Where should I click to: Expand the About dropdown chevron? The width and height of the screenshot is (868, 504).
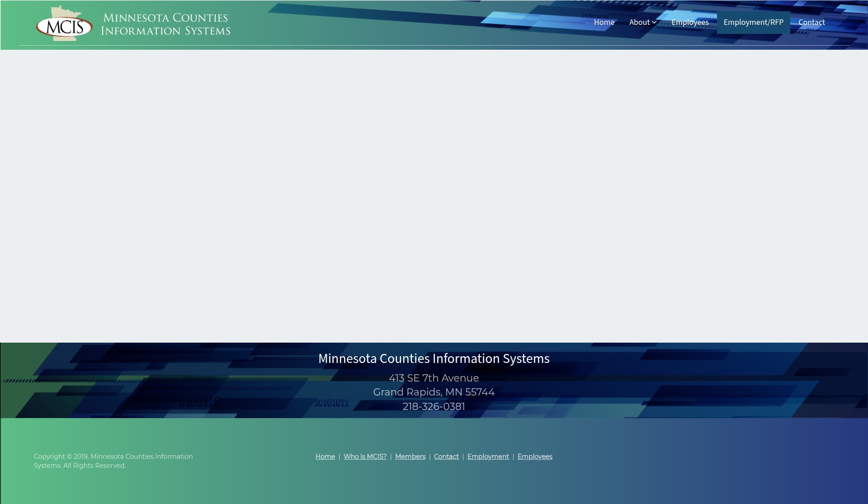click(654, 22)
